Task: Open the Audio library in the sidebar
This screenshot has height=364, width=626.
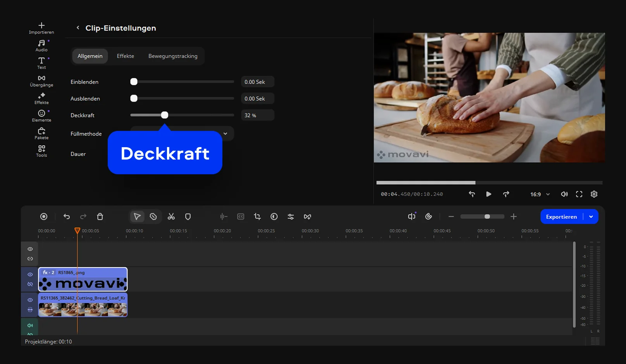Action: click(x=41, y=46)
